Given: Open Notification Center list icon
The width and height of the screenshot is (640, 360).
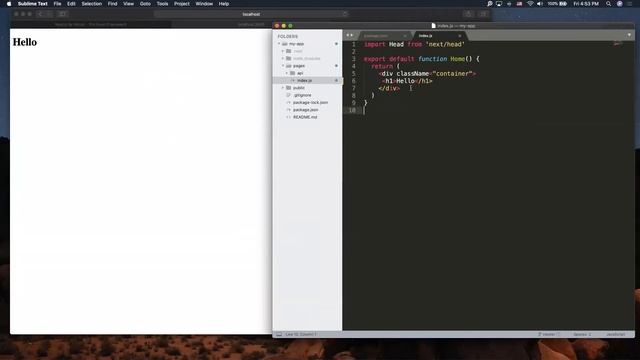Looking at the screenshot, I should click(x=630, y=4).
